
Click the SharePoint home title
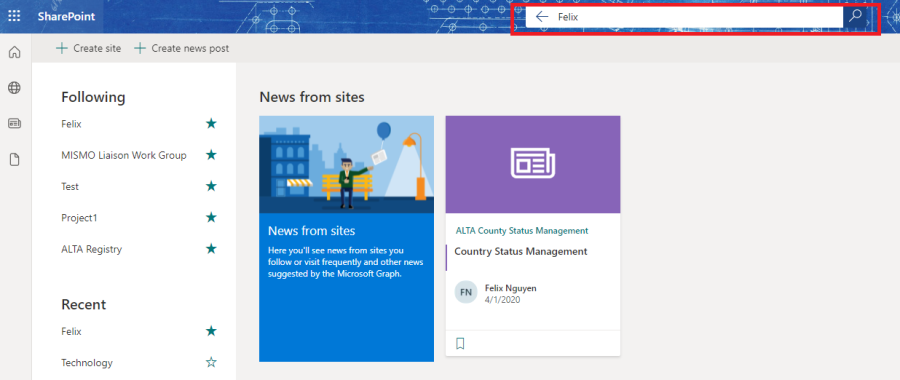67,17
